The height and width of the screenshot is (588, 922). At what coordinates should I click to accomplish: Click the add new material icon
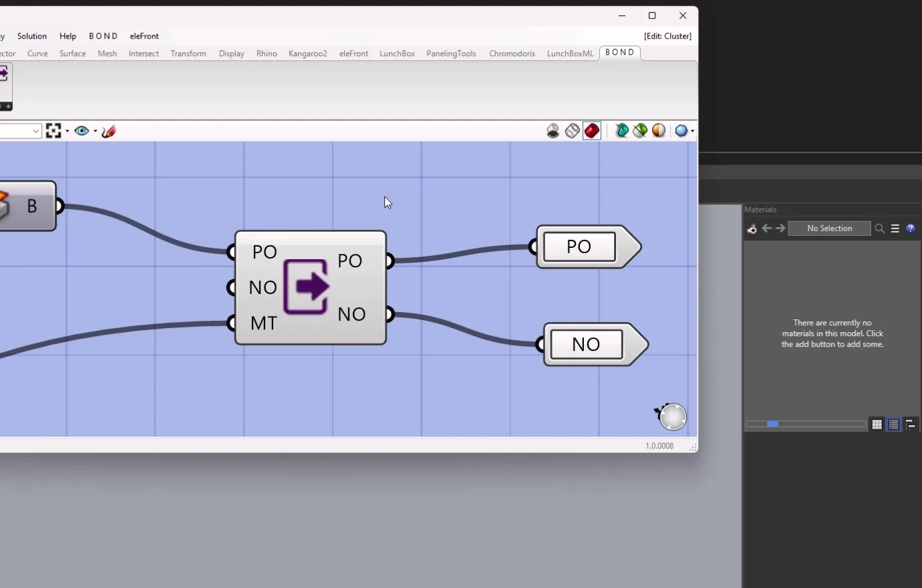[x=752, y=229]
